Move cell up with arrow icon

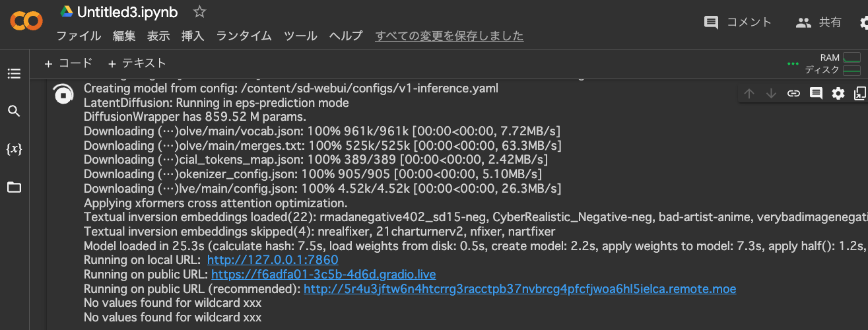(x=749, y=94)
